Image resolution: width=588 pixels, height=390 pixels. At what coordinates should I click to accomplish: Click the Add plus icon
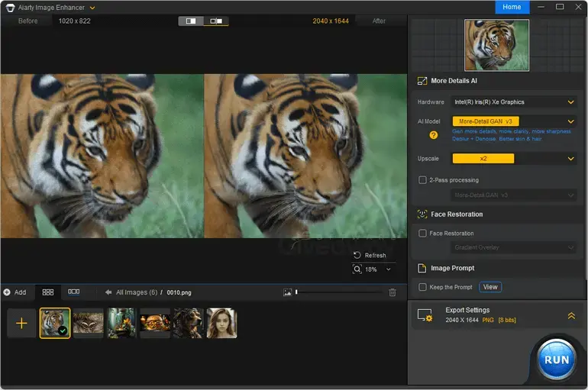coord(7,292)
